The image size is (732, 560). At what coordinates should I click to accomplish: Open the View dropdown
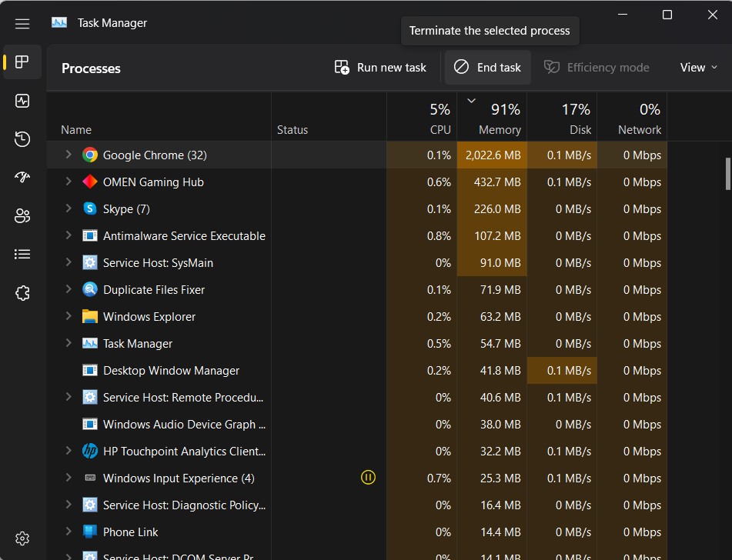pyautogui.click(x=697, y=67)
